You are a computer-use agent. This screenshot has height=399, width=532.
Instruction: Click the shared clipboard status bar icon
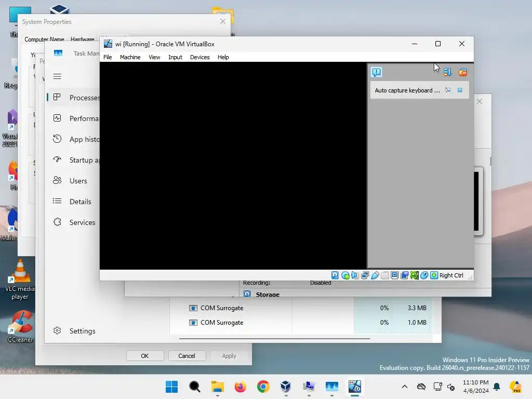click(404, 275)
